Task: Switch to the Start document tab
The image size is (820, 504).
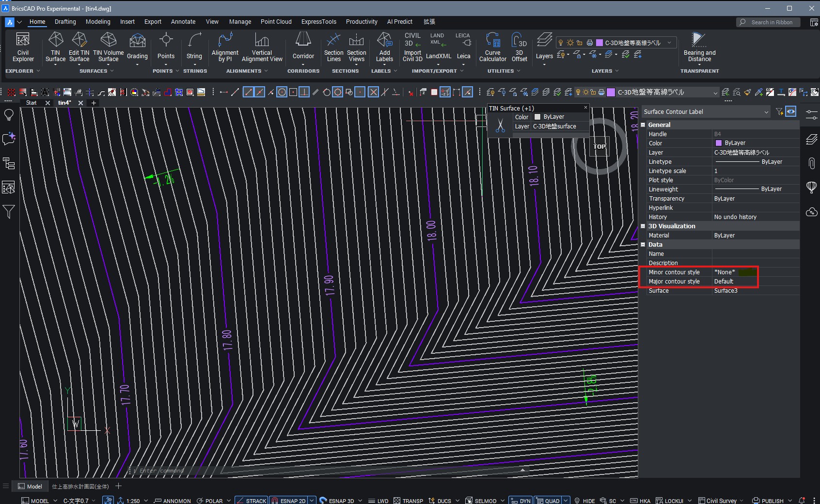Action: pyautogui.click(x=32, y=103)
